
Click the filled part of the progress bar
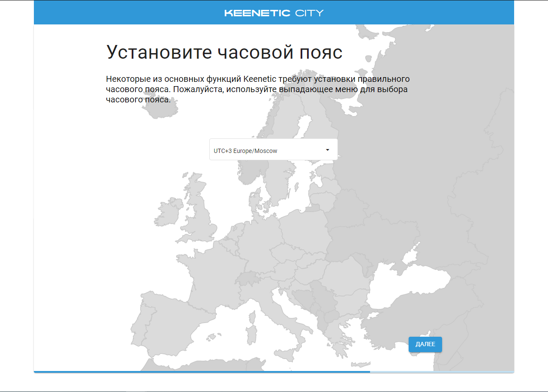point(202,371)
